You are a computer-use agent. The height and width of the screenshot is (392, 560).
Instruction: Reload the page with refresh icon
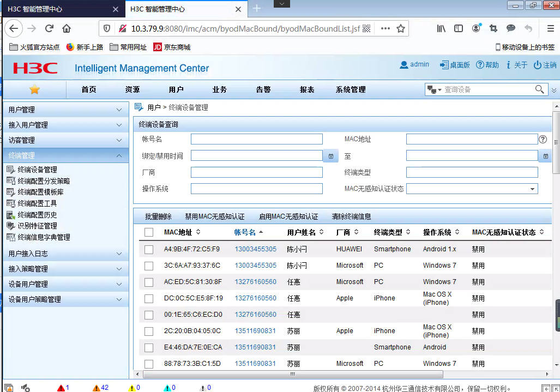pyautogui.click(x=49, y=28)
